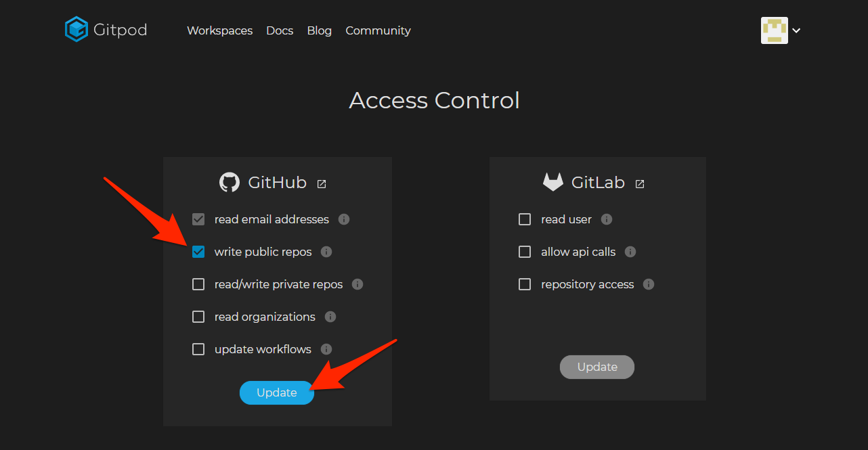Show info for read email addresses
This screenshot has width=868, height=450.
pos(344,219)
